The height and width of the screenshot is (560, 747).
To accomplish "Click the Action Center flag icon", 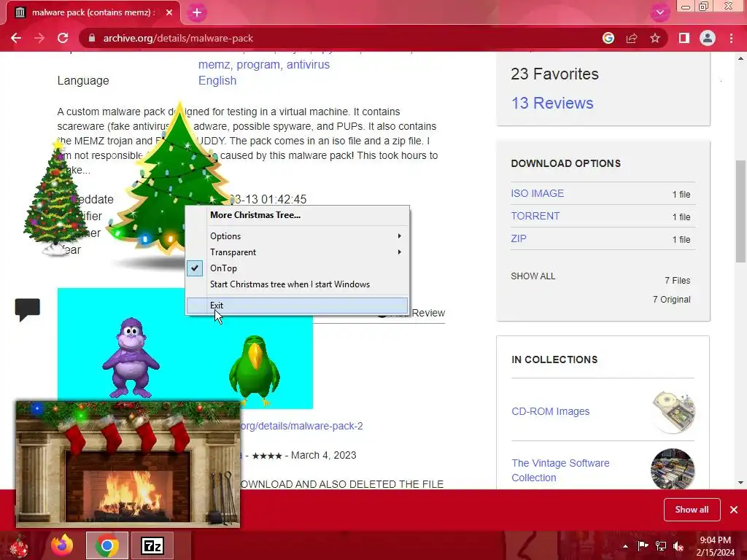I will coord(643,546).
